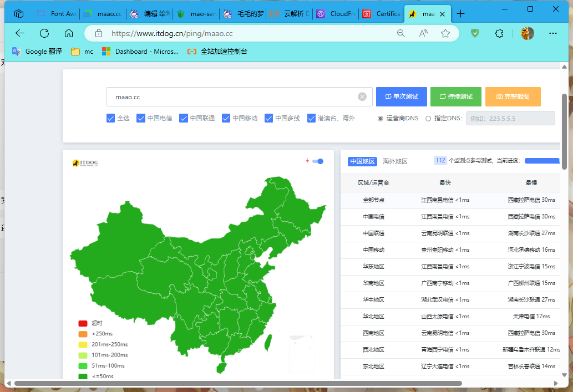Select the 运营商DNS radio option
Screen dimensions: 573x392
(x=381, y=118)
